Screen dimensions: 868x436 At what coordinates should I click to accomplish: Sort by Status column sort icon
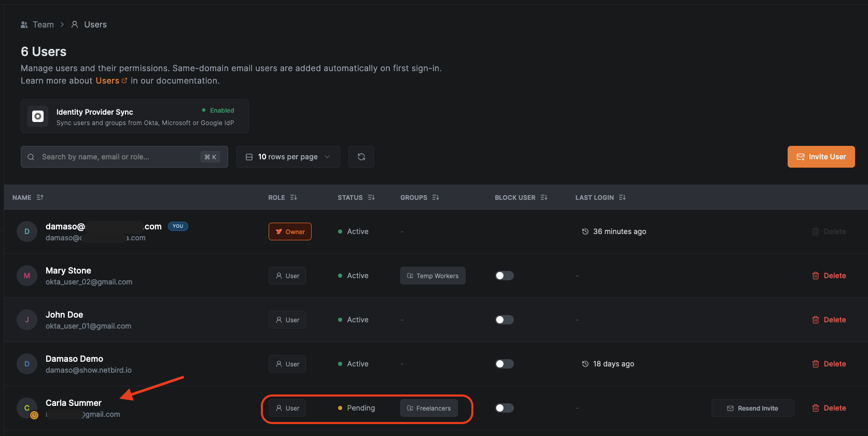(371, 197)
